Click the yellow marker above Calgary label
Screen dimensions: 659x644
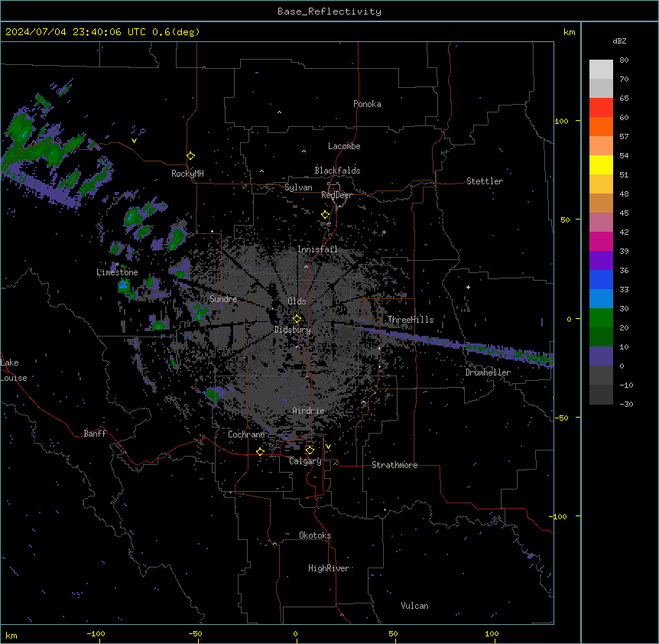310,450
